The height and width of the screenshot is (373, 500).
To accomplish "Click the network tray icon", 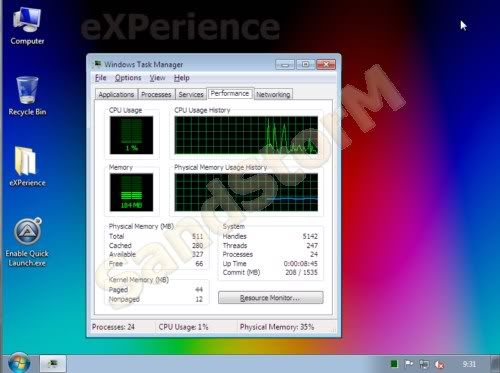I will 424,364.
